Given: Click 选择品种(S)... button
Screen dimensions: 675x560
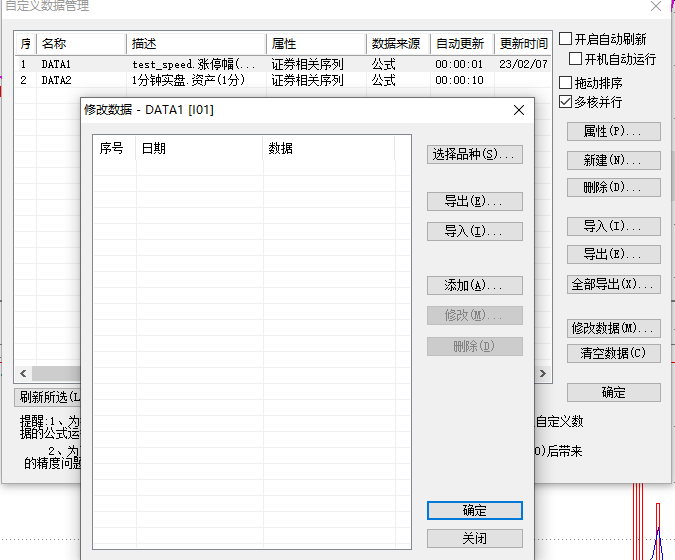Looking at the screenshot, I should tap(475, 154).
